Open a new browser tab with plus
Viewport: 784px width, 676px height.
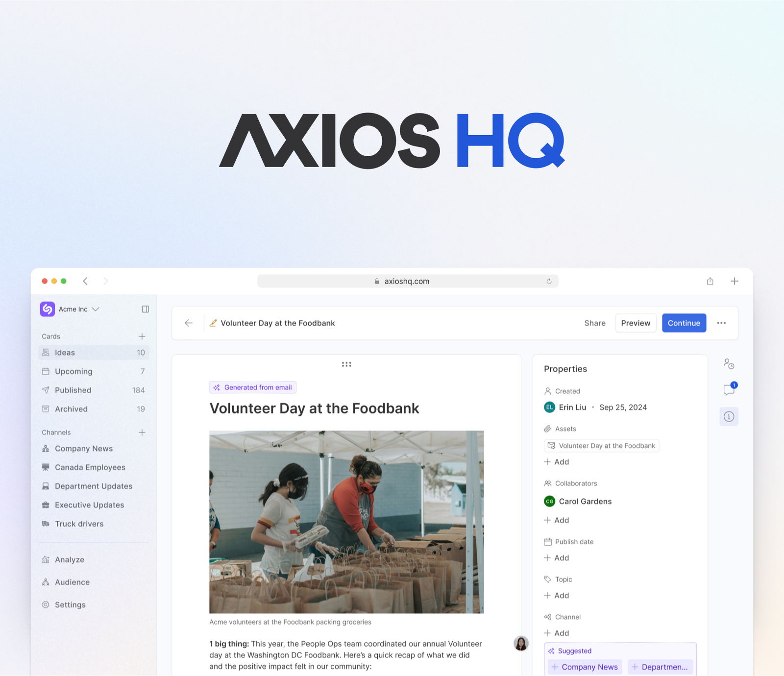[x=735, y=281]
